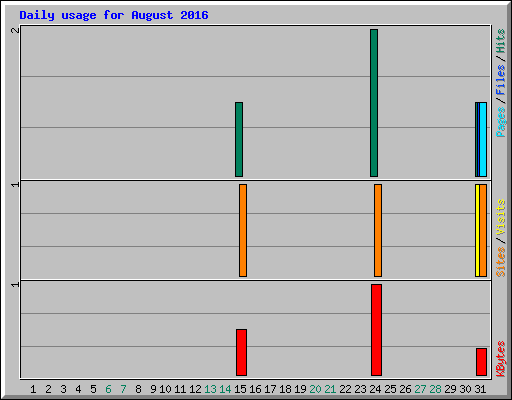Click day label 17 on the x-axis

point(270,389)
